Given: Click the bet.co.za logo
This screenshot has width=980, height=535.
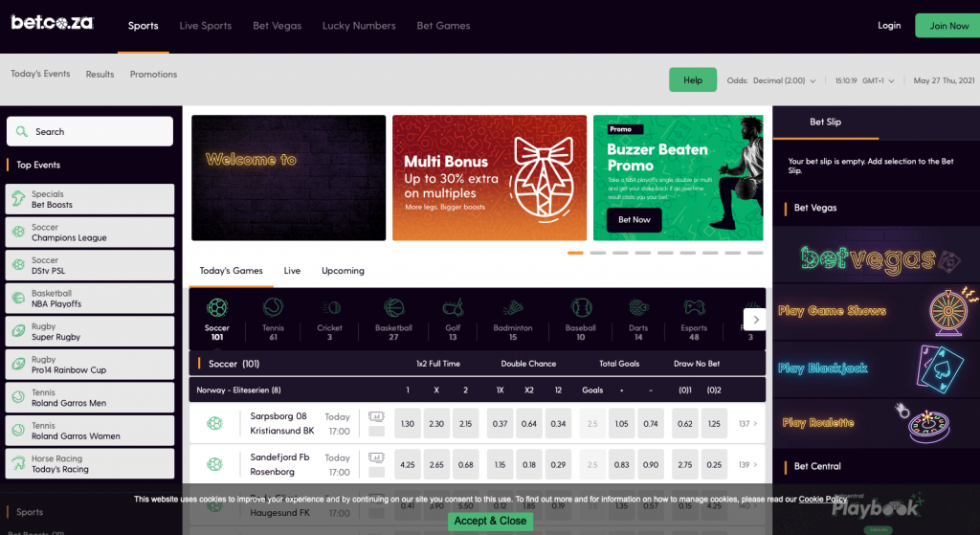Looking at the screenshot, I should (x=52, y=23).
